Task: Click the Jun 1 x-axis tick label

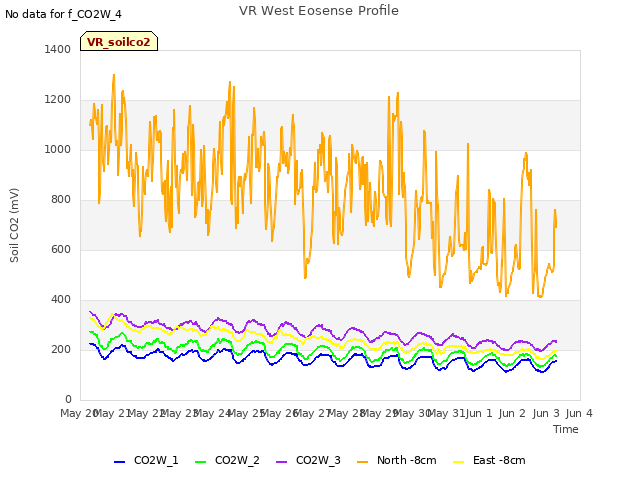Action: 479,413
